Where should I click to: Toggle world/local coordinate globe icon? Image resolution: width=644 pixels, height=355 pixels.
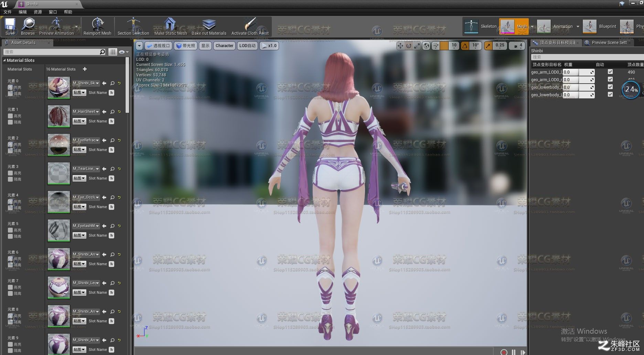coord(426,46)
